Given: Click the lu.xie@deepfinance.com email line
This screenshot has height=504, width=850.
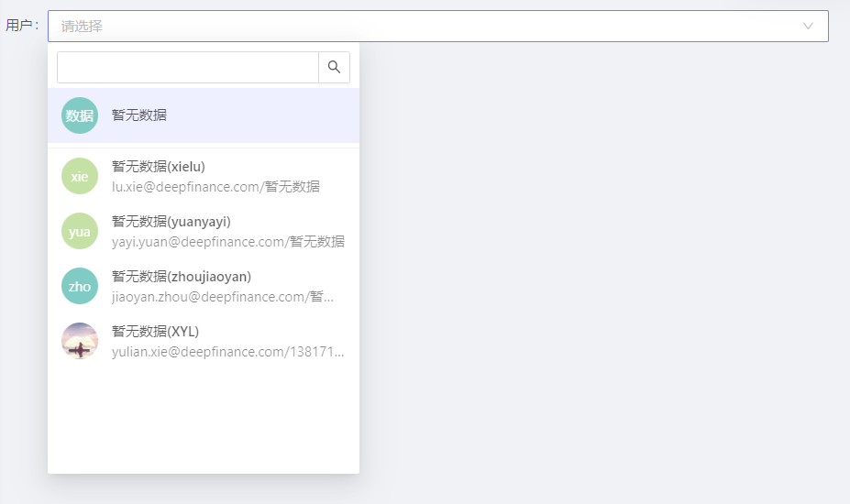Looking at the screenshot, I should pos(215,187).
